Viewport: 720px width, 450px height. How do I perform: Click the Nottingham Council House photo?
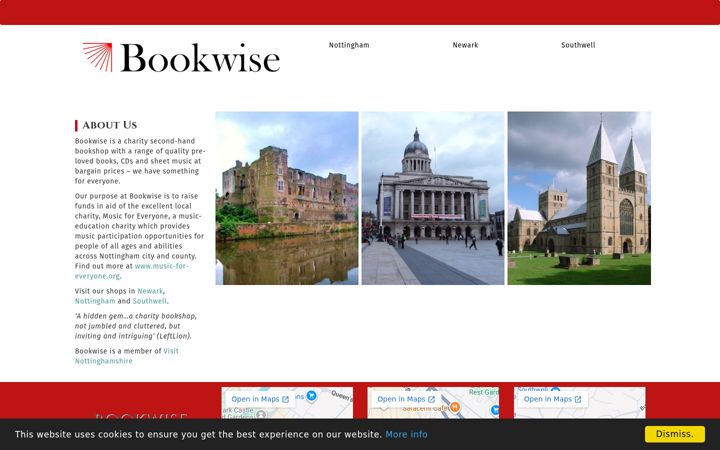coord(433,198)
